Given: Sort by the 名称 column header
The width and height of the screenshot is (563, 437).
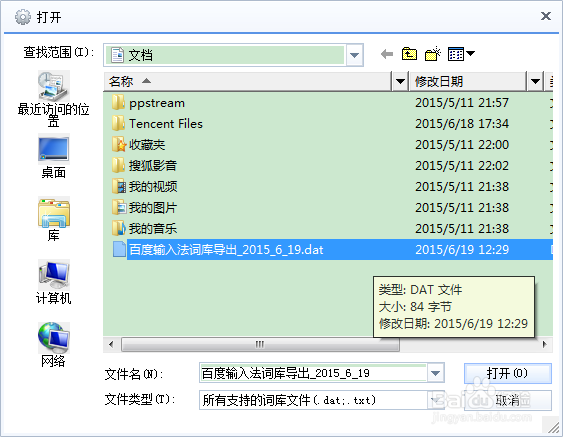Looking at the screenshot, I should tap(247, 82).
